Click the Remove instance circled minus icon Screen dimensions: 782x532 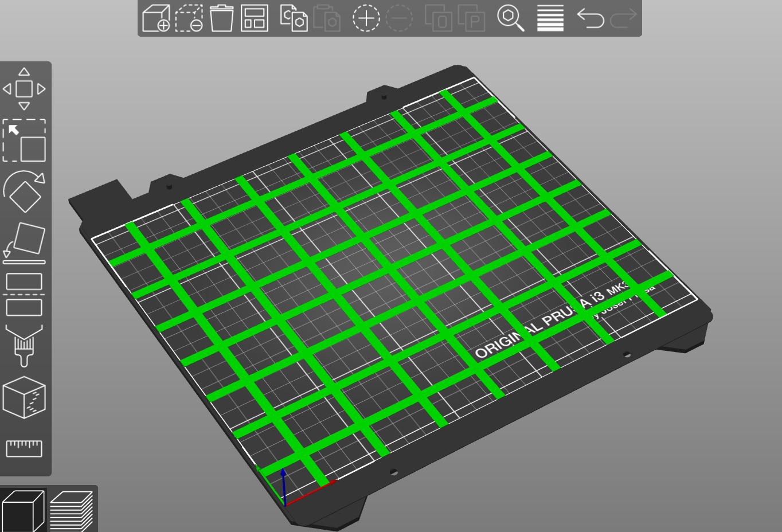400,18
